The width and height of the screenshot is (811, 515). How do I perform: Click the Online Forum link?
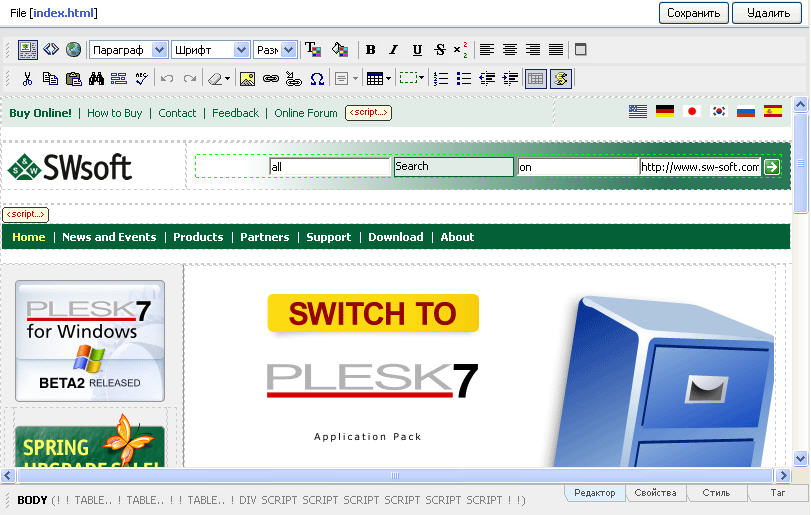(x=306, y=113)
